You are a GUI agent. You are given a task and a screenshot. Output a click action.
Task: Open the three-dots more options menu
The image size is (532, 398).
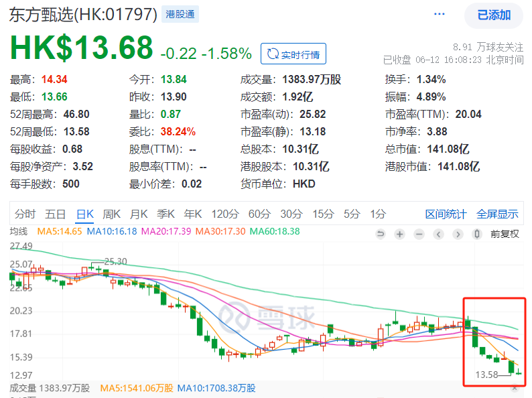click(x=439, y=14)
